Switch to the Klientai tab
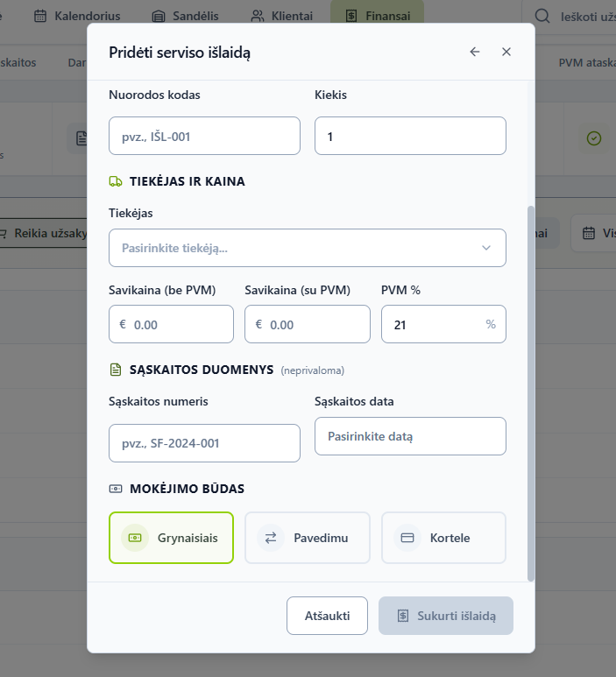Screen dimensions: 616x677 [281, 16]
